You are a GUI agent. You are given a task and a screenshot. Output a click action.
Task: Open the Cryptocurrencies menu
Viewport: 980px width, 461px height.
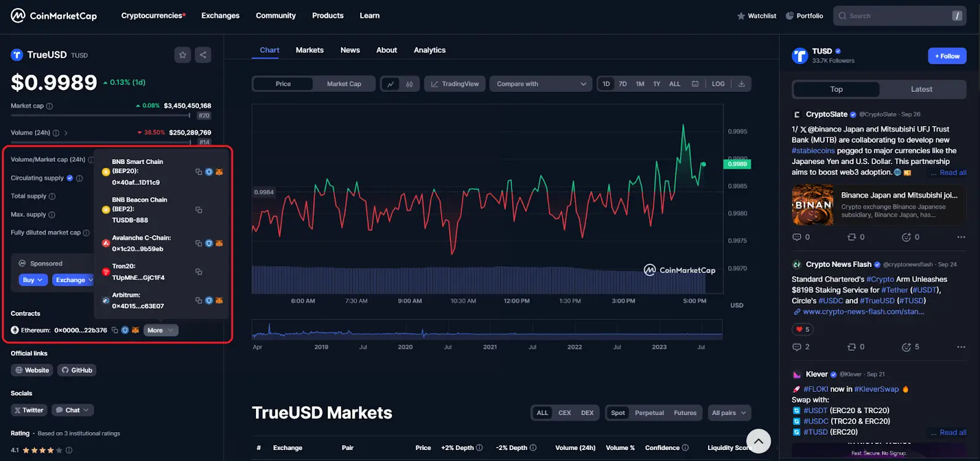point(153,15)
